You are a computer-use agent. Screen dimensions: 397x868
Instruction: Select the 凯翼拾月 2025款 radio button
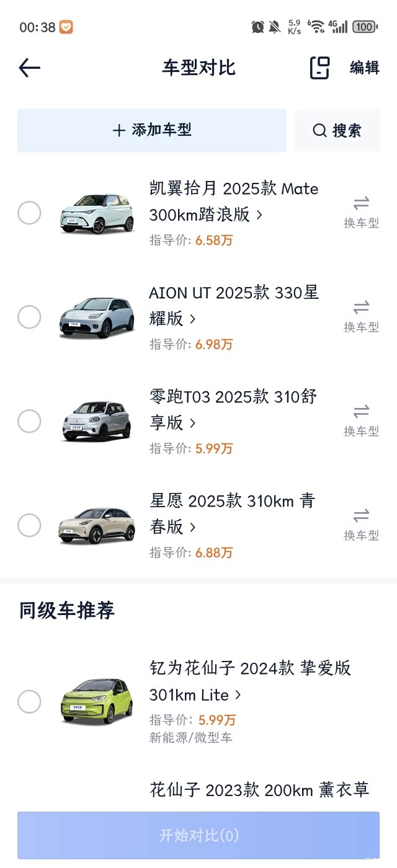pyautogui.click(x=29, y=213)
